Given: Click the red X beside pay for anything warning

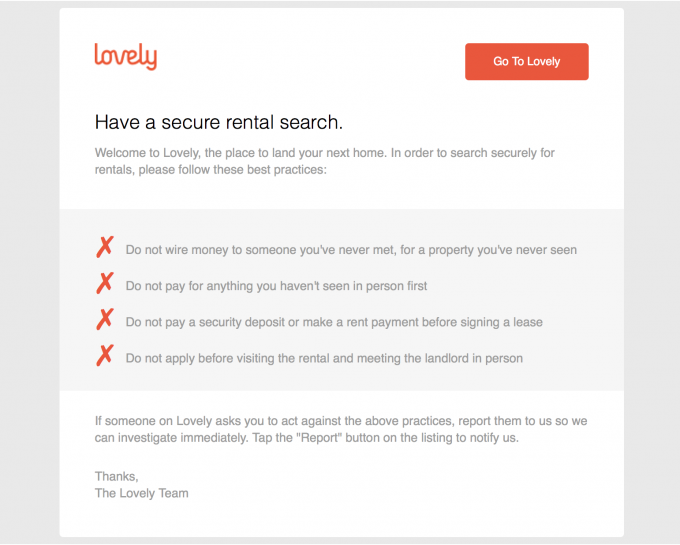Looking at the screenshot, I should (105, 284).
